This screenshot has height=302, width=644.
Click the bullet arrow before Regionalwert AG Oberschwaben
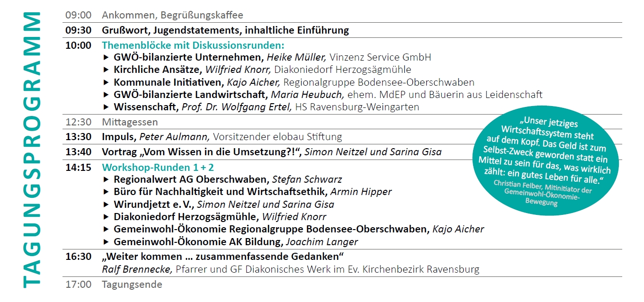(x=106, y=180)
